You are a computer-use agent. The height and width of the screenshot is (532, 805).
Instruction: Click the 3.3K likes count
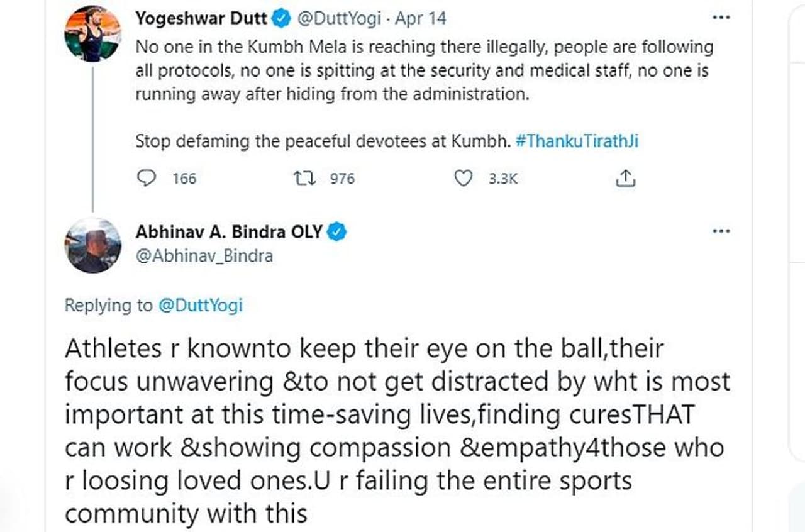tap(503, 179)
